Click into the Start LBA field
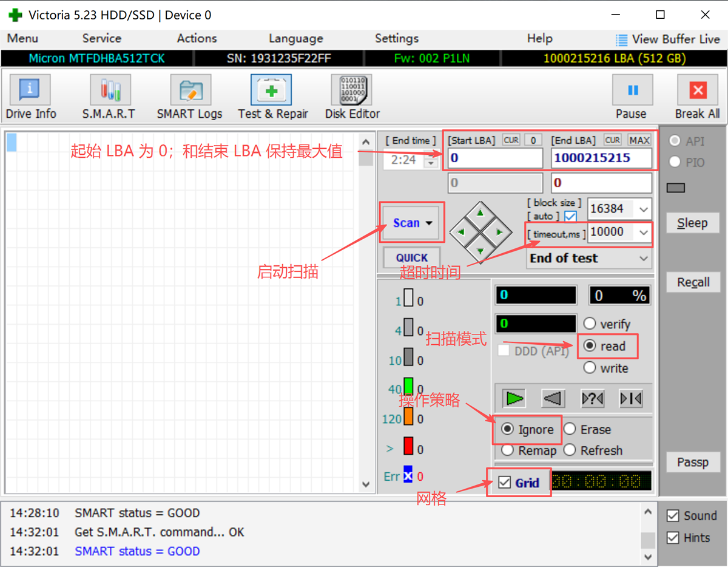728x567 pixels. coord(495,158)
